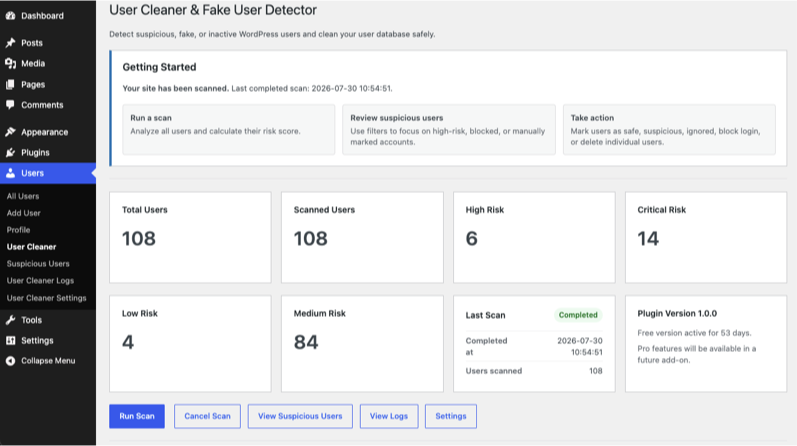Click the 'Review suspicious users' step card
Viewport: 797px width, 446px height.
pyautogui.click(x=449, y=129)
